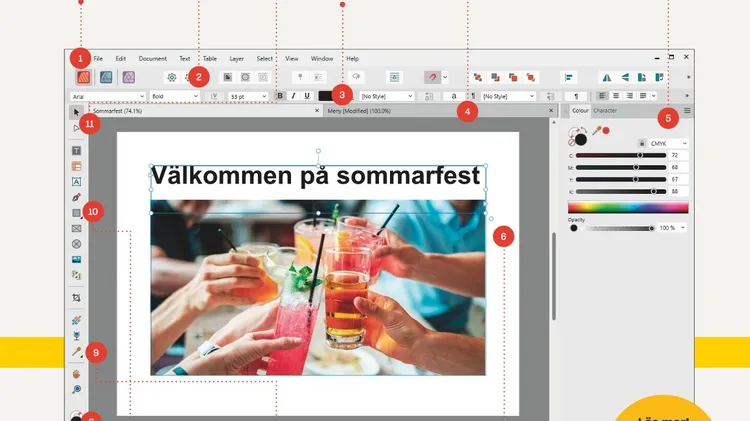The width and height of the screenshot is (750, 421).
Task: Select the Rectangle shape tool
Action: 76,213
